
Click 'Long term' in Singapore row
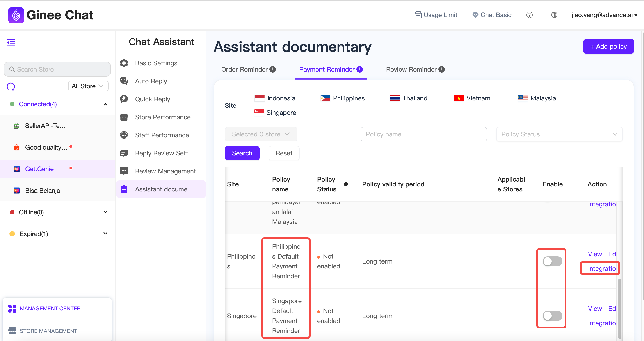click(x=377, y=316)
